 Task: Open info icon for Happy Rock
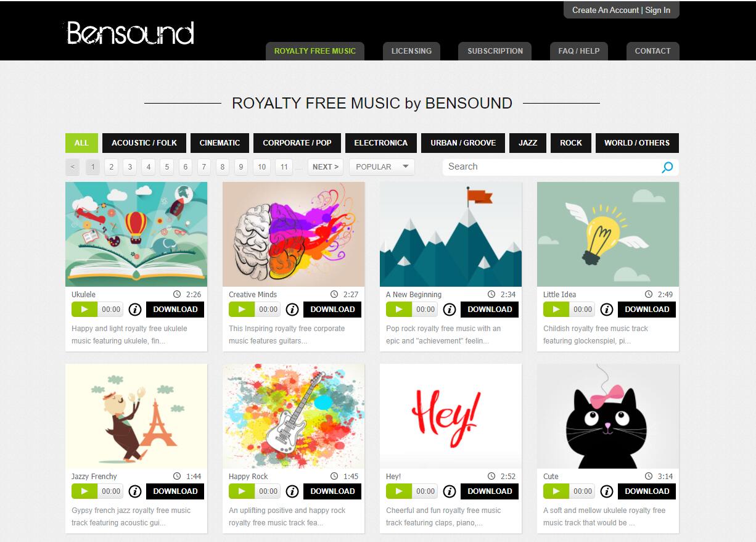point(292,491)
